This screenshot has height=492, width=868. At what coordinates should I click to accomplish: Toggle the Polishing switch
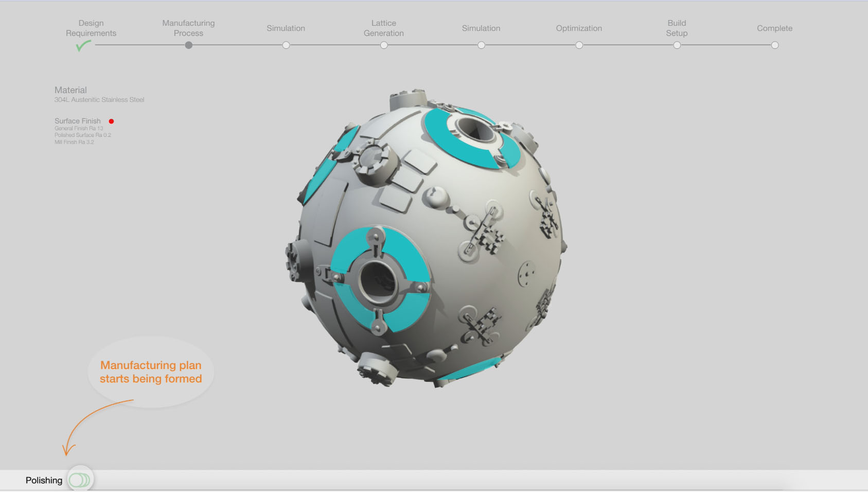pyautogui.click(x=80, y=480)
